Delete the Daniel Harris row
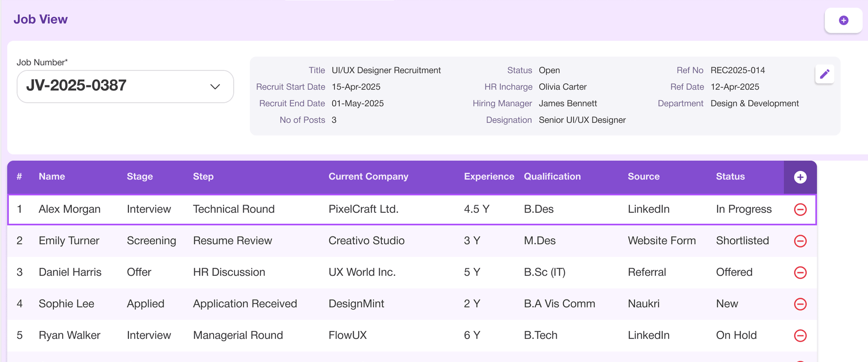 click(800, 272)
